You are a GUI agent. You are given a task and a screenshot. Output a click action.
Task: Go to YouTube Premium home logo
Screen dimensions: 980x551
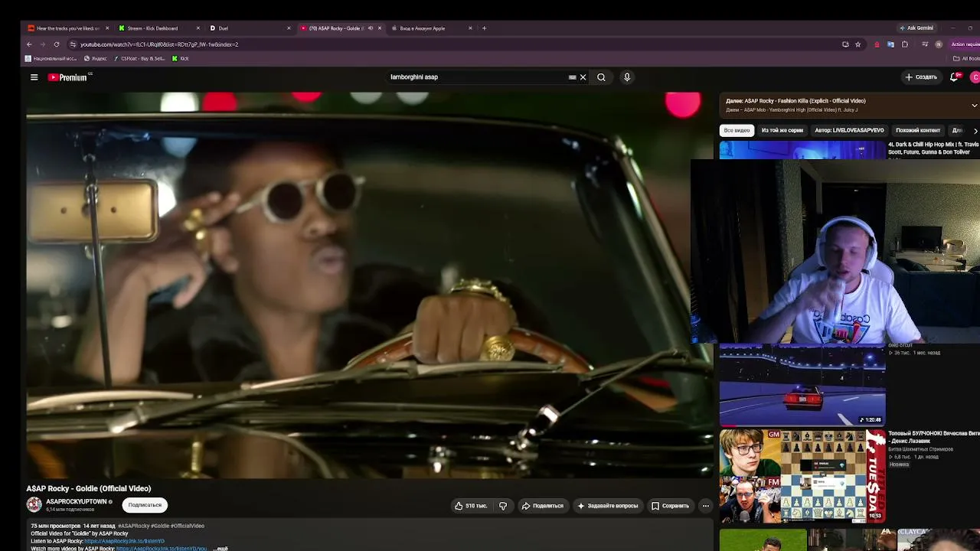(68, 77)
